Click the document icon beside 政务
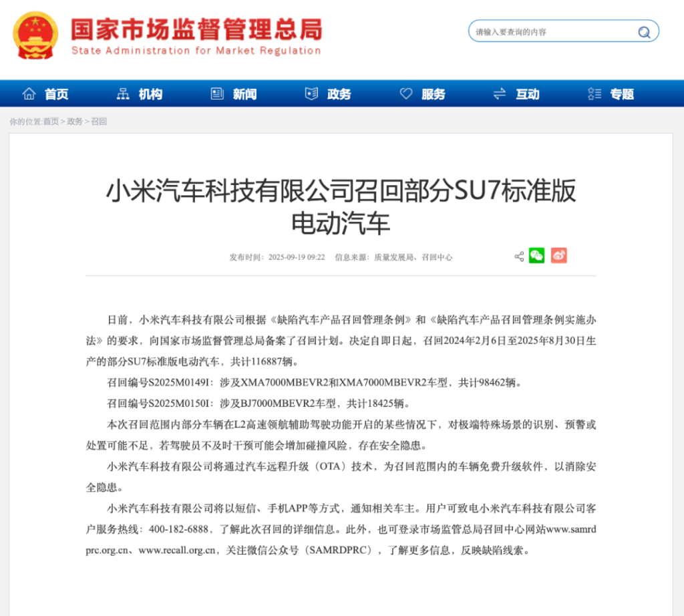This screenshot has height=616, width=684. 311,94
